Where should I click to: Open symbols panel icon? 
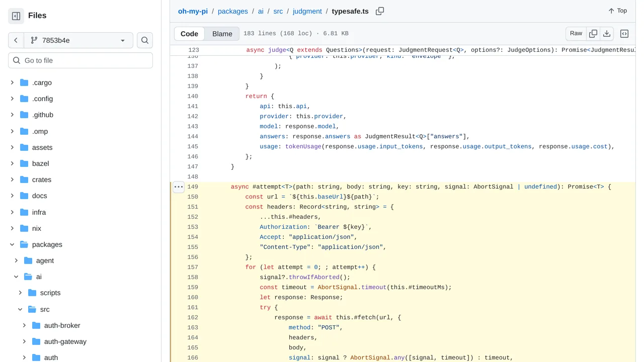click(624, 34)
